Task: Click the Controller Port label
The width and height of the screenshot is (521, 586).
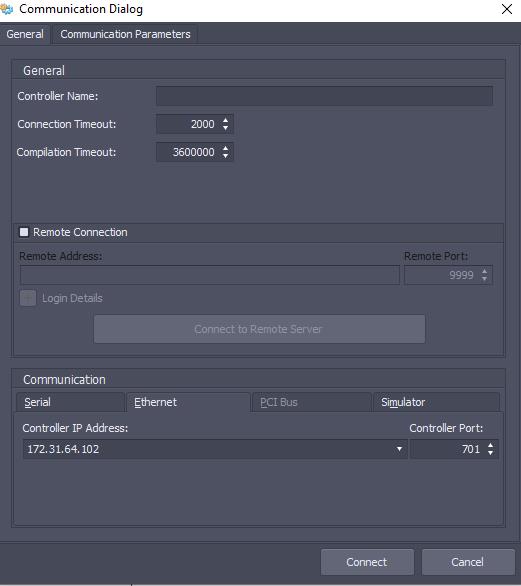Action: tap(446, 428)
